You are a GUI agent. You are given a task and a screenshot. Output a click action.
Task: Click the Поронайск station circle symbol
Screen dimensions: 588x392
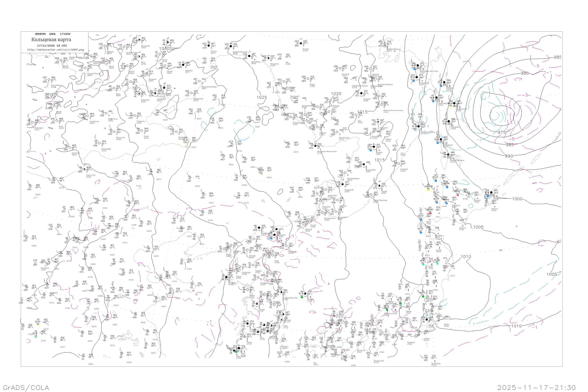point(449,121)
